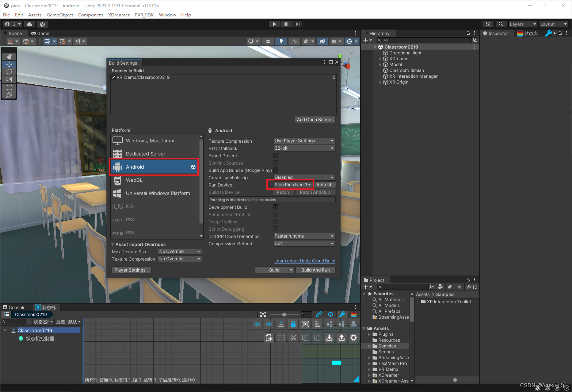572x392 pixels.
Task: Toggle scene audio icon
Action: coord(294,41)
